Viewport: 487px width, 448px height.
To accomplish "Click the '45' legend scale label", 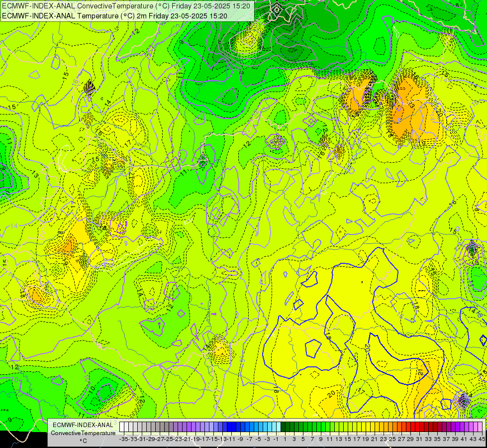I will pos(482,439).
